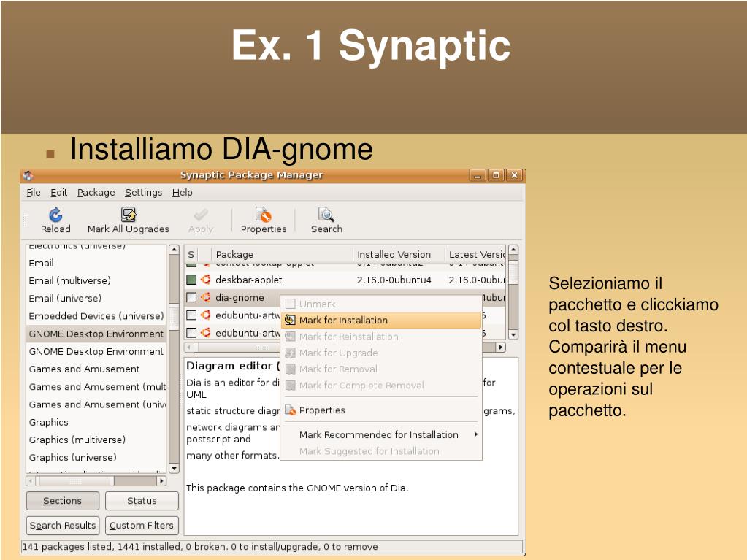The image size is (747, 560).
Task: Select the deskbar-applet package name
Action: pos(249,280)
